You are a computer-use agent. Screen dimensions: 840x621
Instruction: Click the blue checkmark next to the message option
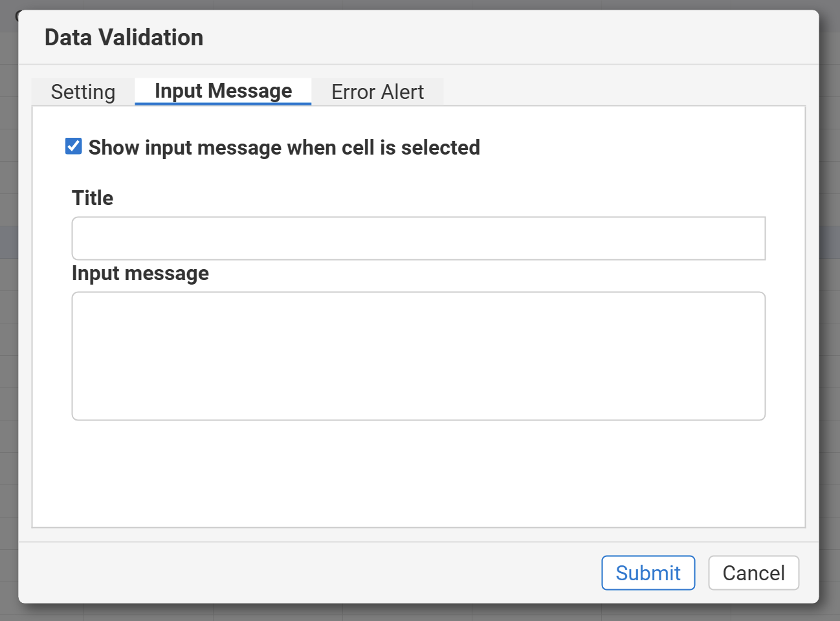tap(73, 146)
